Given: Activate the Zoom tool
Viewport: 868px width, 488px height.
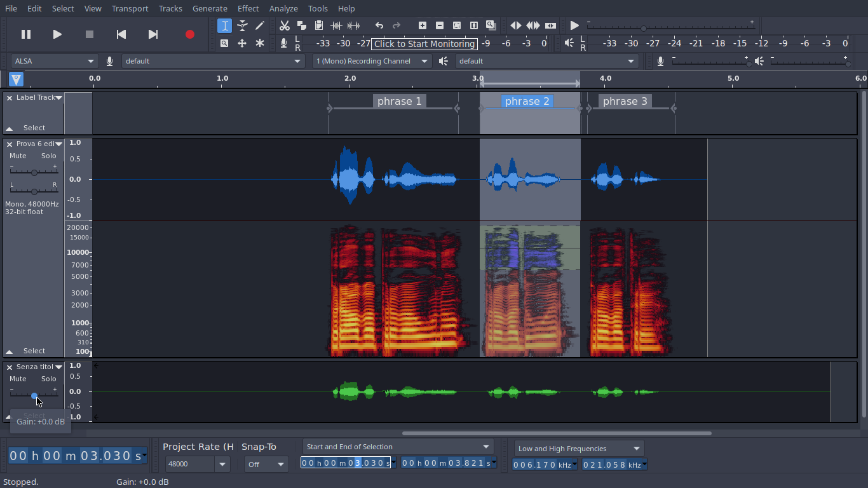Looking at the screenshot, I should 224,43.
